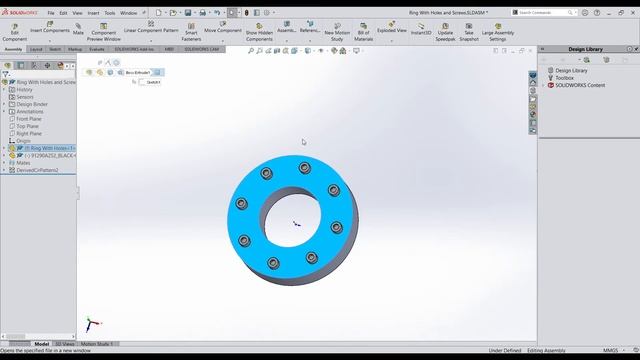
Task: Expand the History tree node
Action: pos(4,89)
